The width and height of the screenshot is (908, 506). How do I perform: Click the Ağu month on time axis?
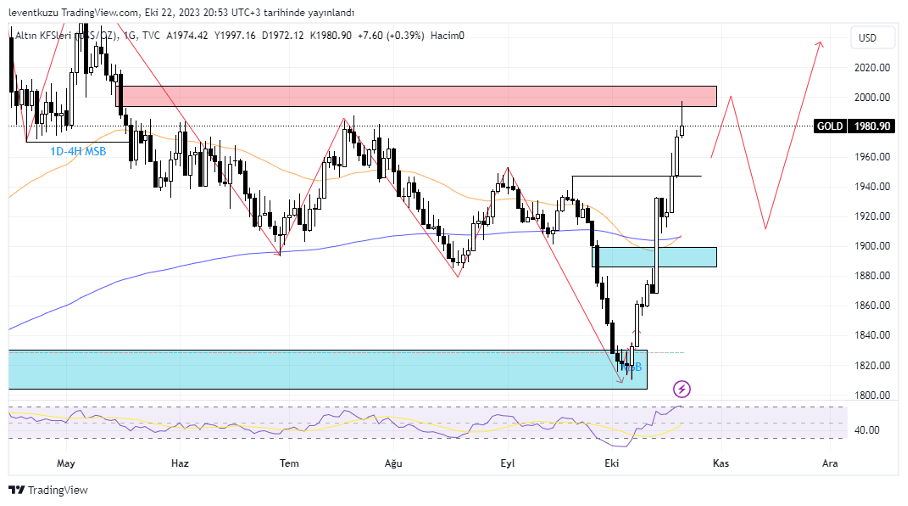[x=393, y=463]
